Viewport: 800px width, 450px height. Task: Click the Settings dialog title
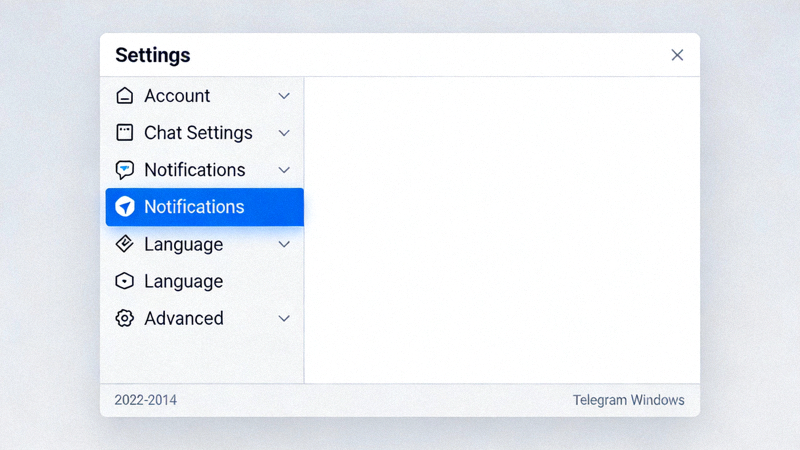pyautogui.click(x=153, y=55)
